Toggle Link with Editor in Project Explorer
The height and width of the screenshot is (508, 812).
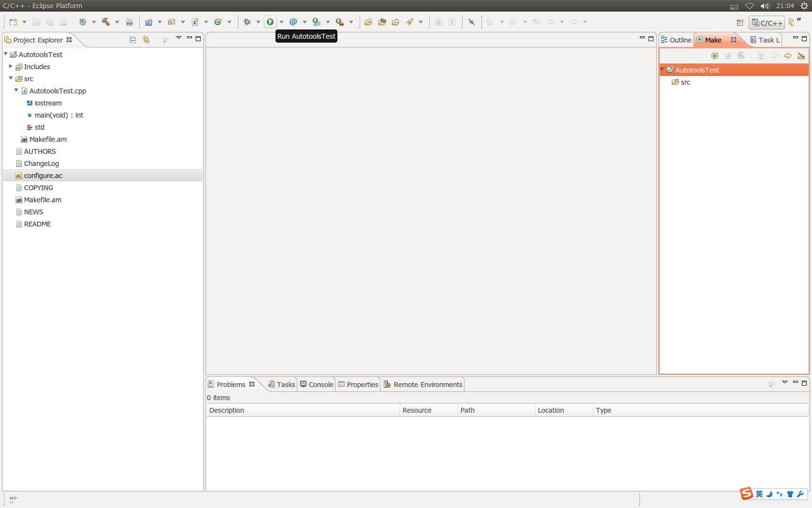146,40
